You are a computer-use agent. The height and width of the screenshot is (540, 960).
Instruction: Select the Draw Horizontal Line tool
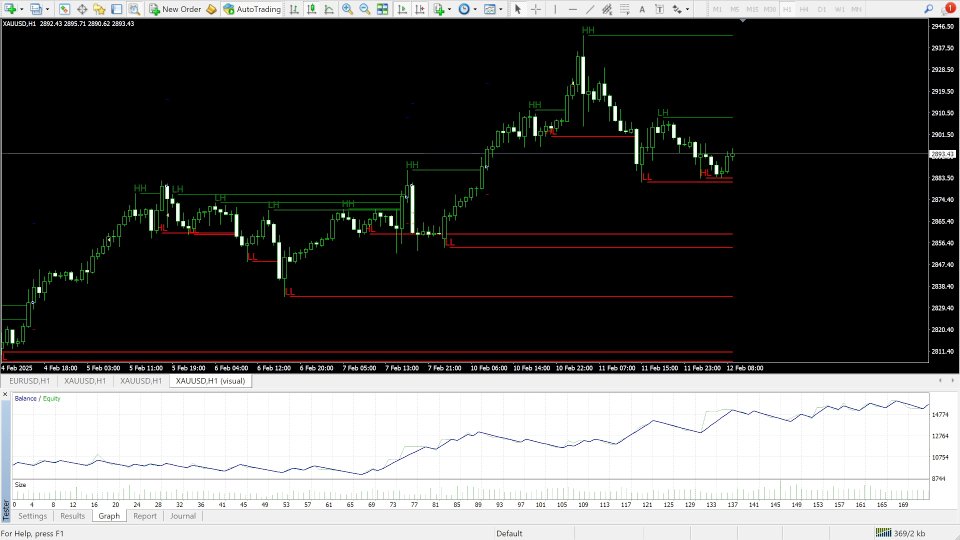[572, 9]
